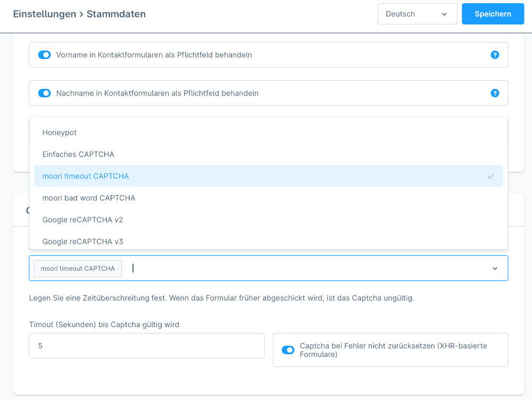The height and width of the screenshot is (400, 532).
Task: Click the Speichern button
Action: pyautogui.click(x=493, y=14)
